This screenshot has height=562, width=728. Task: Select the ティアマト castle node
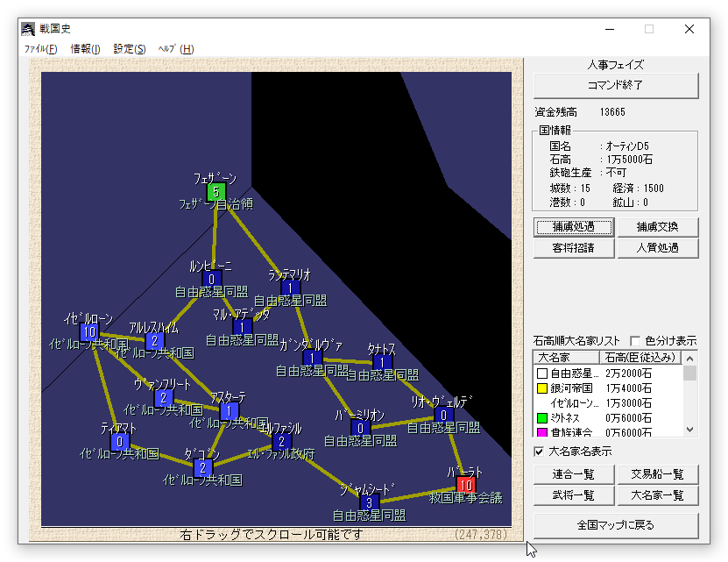pyautogui.click(x=120, y=441)
